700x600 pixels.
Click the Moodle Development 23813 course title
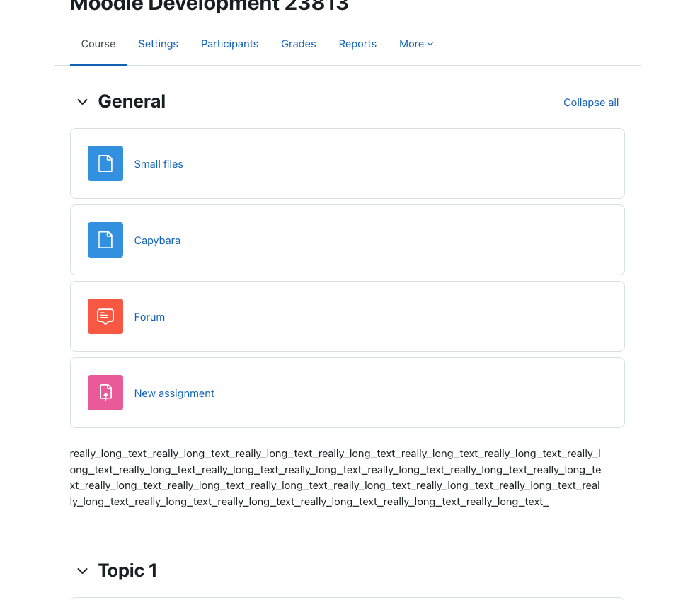pos(210,6)
